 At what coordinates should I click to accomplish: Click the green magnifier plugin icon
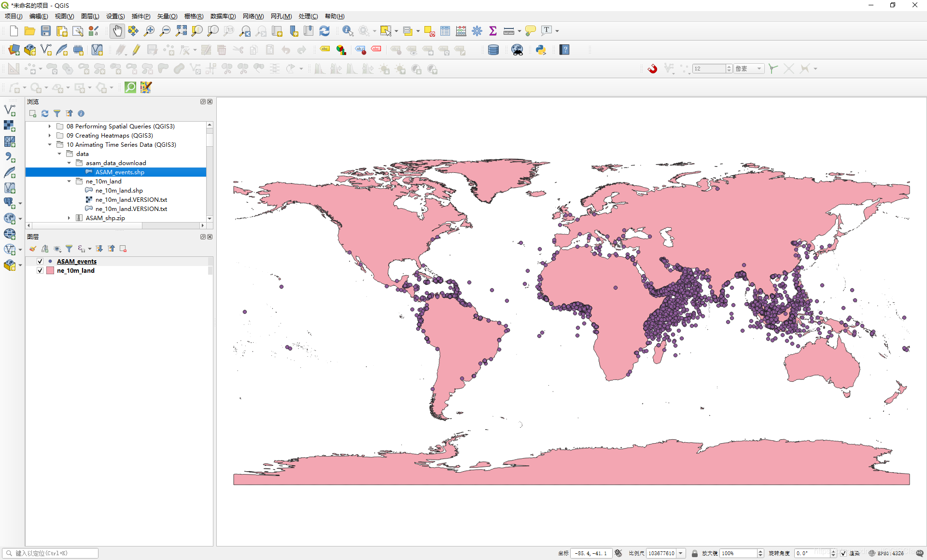[x=130, y=87]
